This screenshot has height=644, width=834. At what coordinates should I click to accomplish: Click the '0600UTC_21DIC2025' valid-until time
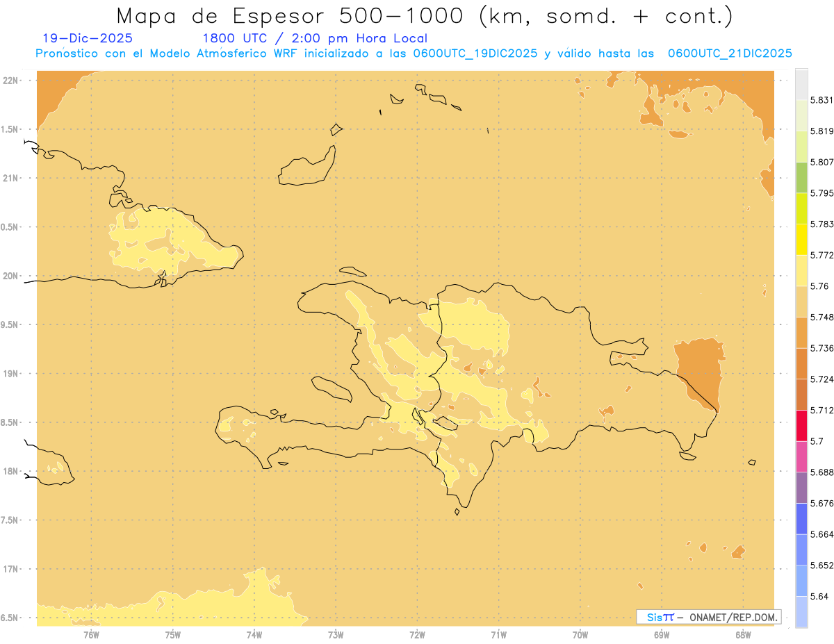click(x=730, y=53)
